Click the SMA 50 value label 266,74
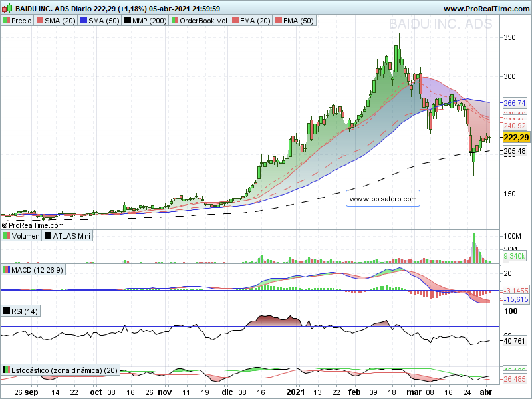 click(x=515, y=103)
